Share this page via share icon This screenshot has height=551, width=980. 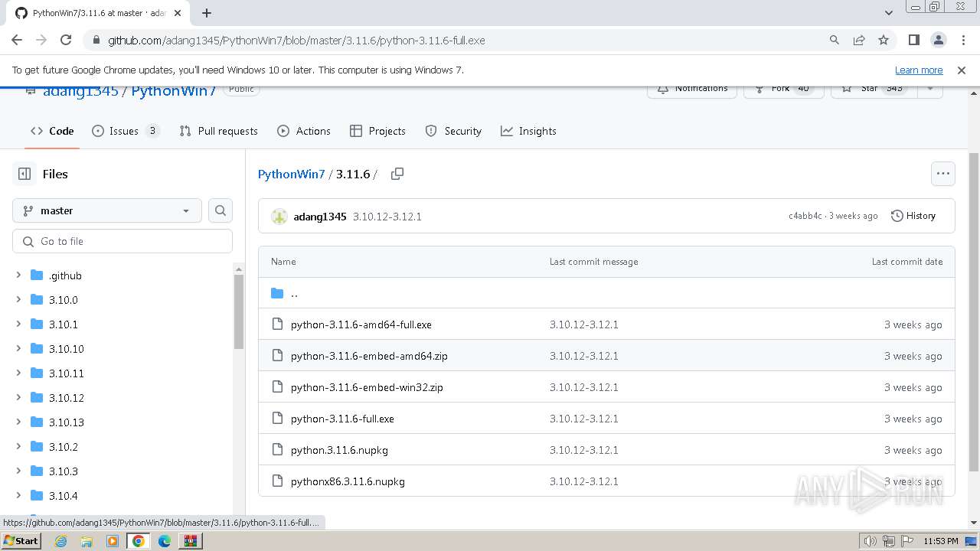(x=859, y=40)
